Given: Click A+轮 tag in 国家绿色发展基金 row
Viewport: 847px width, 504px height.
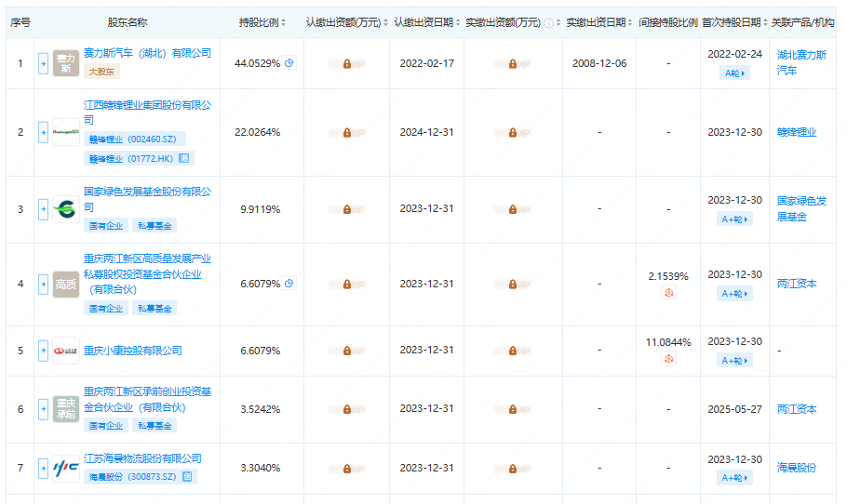Looking at the screenshot, I should pos(734,219).
